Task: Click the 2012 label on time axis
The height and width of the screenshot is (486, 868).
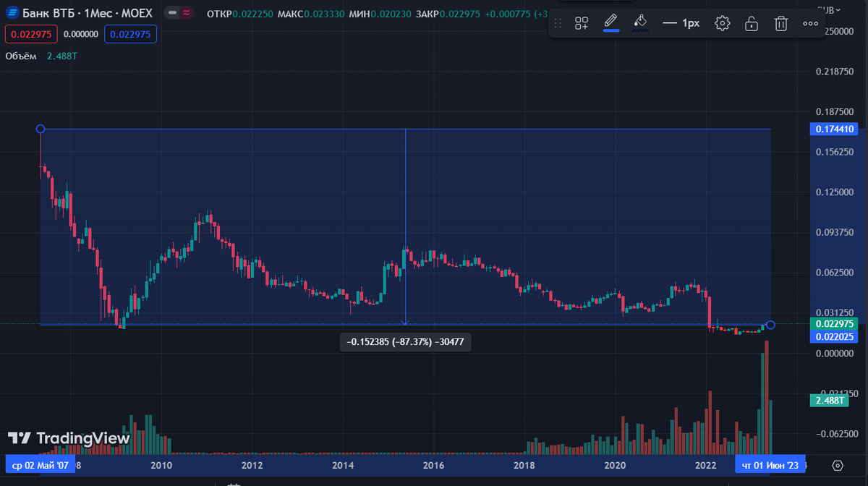Action: [252, 465]
